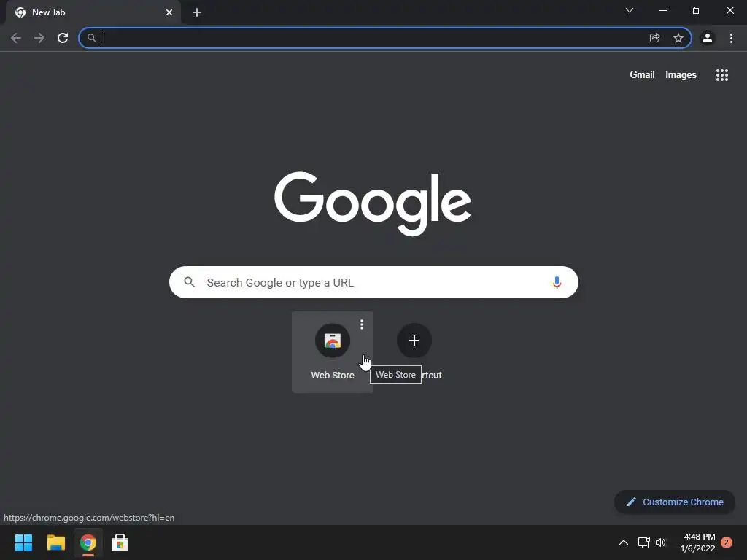
Task: Open the Images link
Action: click(x=681, y=75)
